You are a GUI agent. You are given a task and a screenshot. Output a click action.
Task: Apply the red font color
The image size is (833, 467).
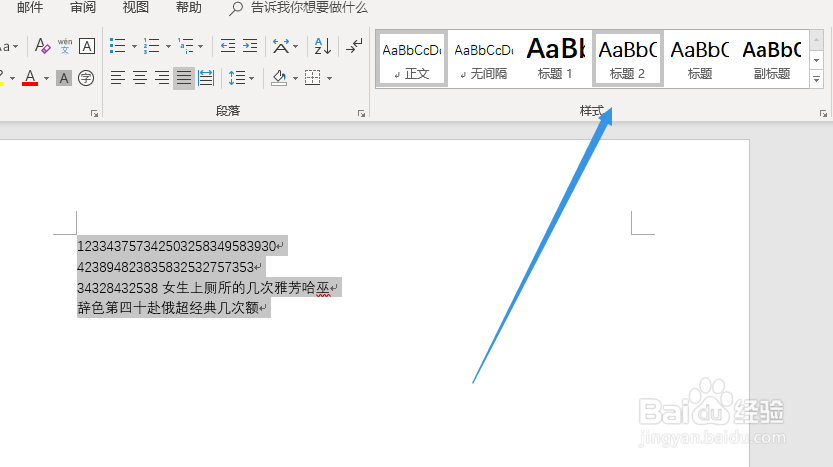coord(30,78)
